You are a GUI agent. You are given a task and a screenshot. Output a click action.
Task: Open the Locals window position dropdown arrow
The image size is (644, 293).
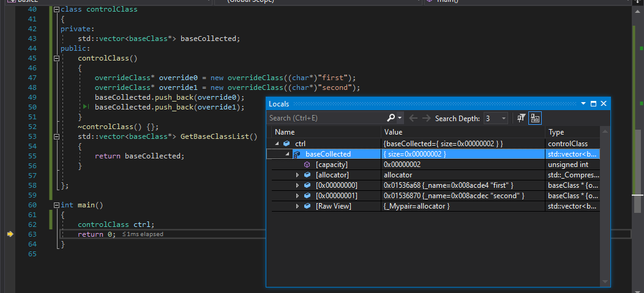click(x=583, y=104)
